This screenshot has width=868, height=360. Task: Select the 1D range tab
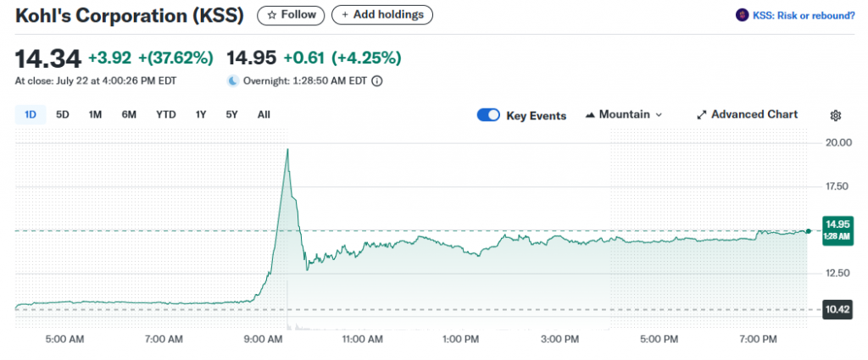pos(30,114)
